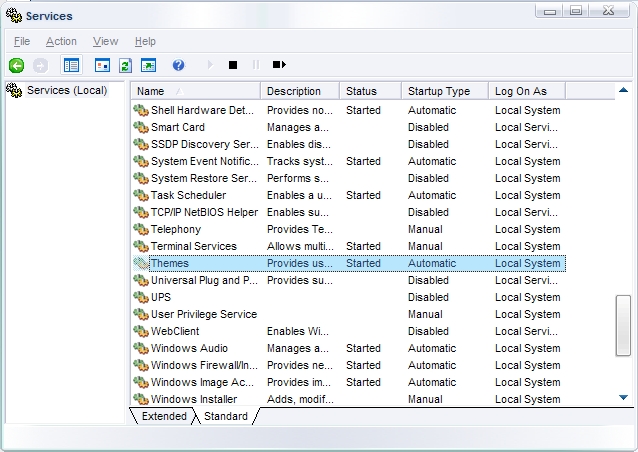Open the View menu

click(105, 41)
